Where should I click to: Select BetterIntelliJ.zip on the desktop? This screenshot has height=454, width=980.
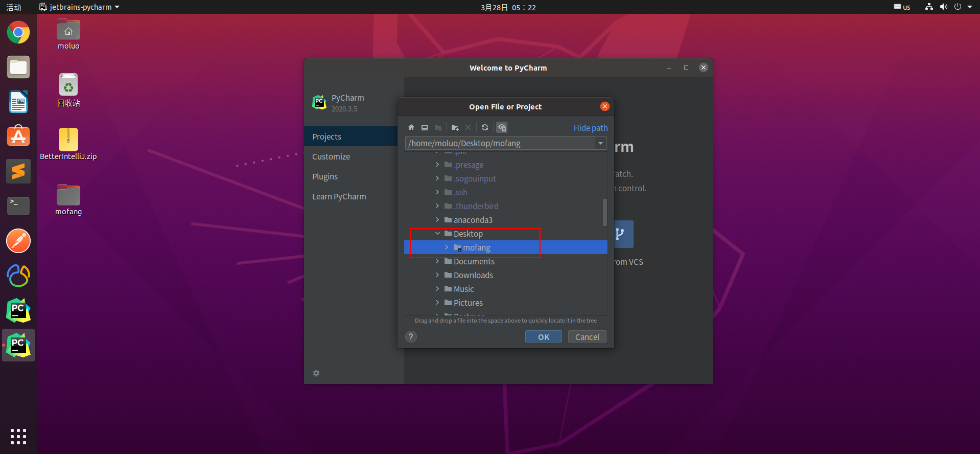coord(68,144)
